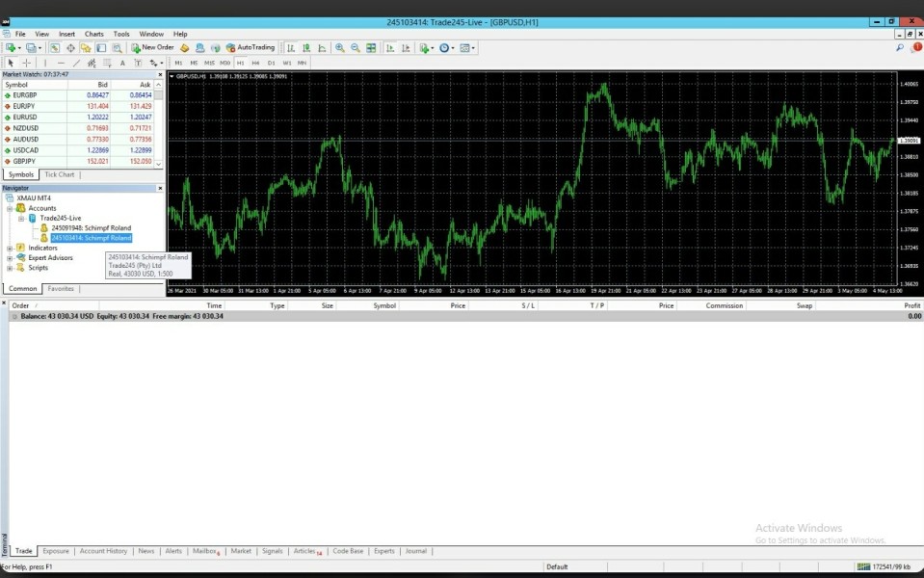The width and height of the screenshot is (924, 578).
Task: Switch chart timeframe to M30
Action: (x=225, y=63)
